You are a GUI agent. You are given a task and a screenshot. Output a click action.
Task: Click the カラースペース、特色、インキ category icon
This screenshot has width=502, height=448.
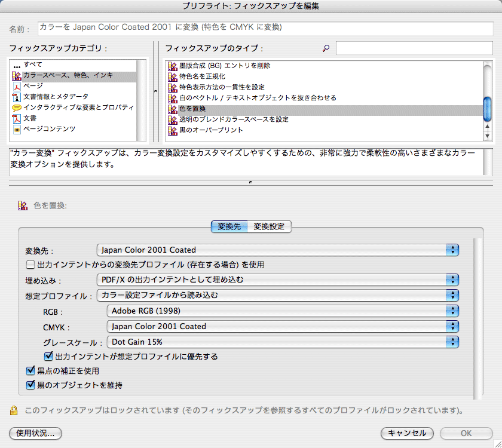pyautogui.click(x=17, y=76)
